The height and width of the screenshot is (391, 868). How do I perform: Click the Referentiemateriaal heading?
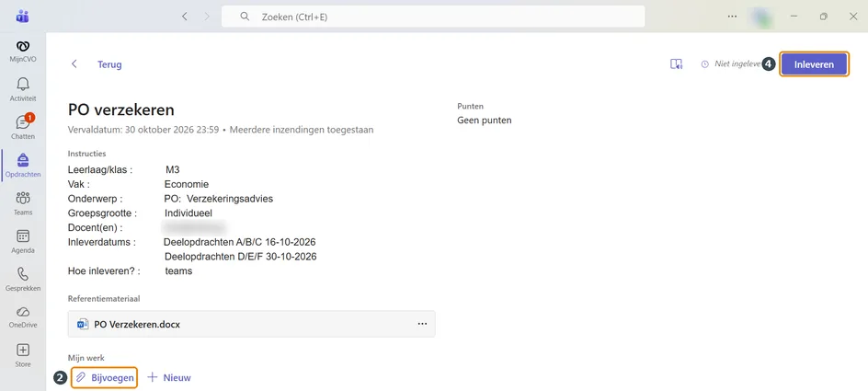(x=104, y=298)
